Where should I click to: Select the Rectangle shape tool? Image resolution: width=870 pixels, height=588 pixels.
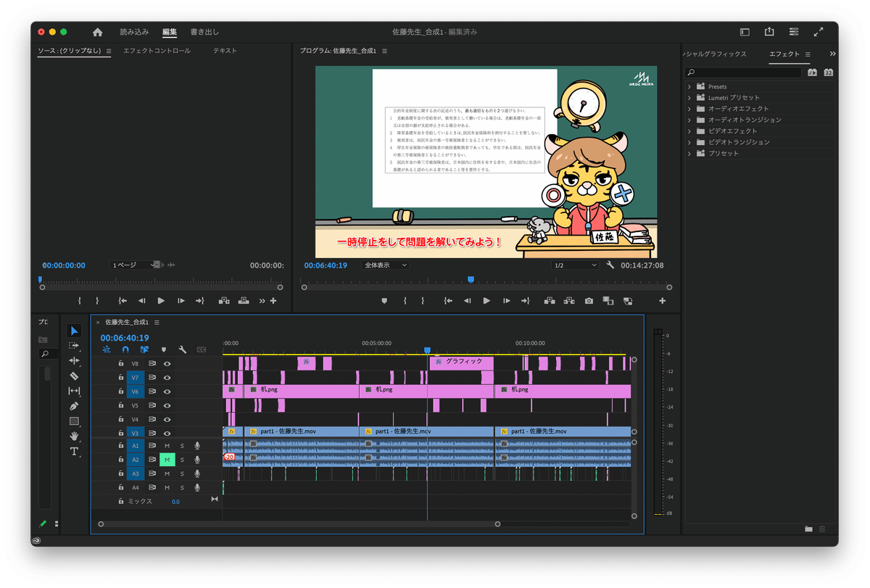coord(74,421)
